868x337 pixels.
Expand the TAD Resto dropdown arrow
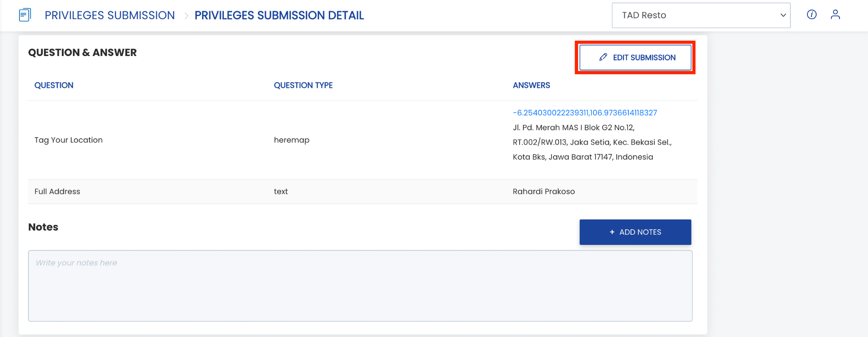point(783,15)
